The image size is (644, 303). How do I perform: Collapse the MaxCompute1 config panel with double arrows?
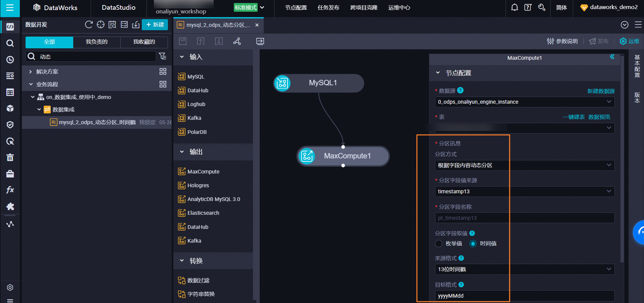612,57
